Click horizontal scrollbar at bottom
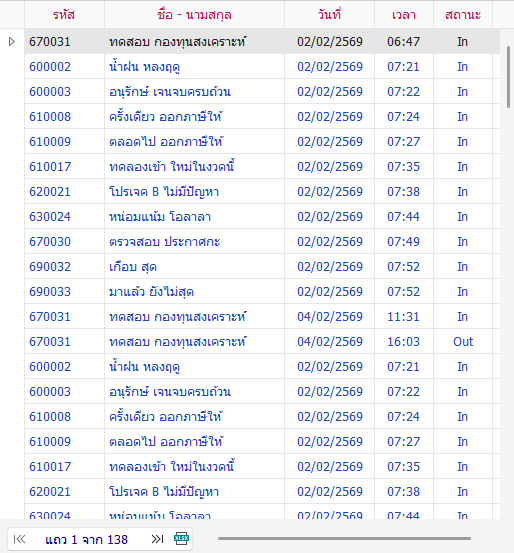 coord(344,539)
